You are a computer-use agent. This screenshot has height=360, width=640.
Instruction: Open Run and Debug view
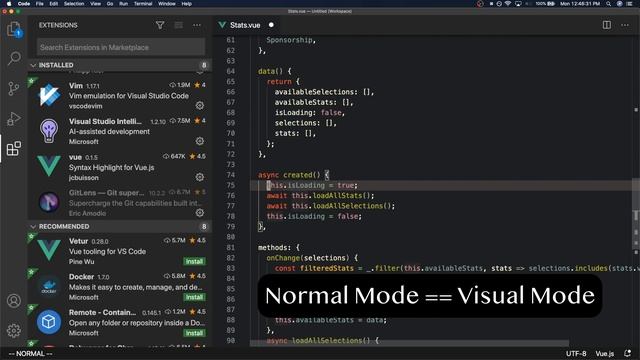(x=14, y=118)
